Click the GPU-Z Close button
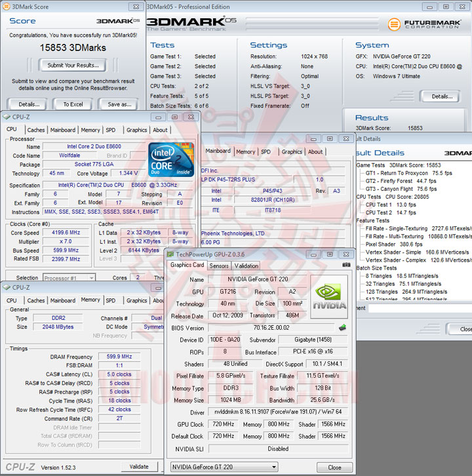Image resolution: width=472 pixels, height=476 pixels. [x=334, y=467]
